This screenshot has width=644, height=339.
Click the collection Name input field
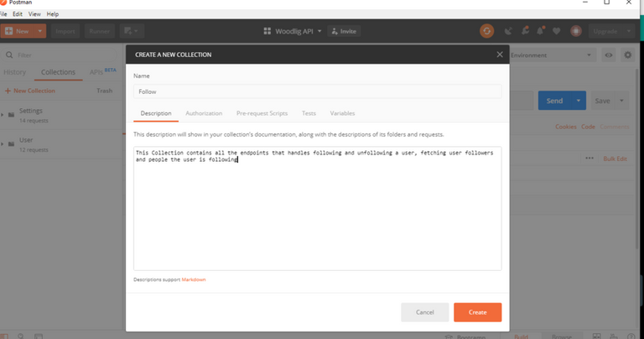pyautogui.click(x=318, y=91)
